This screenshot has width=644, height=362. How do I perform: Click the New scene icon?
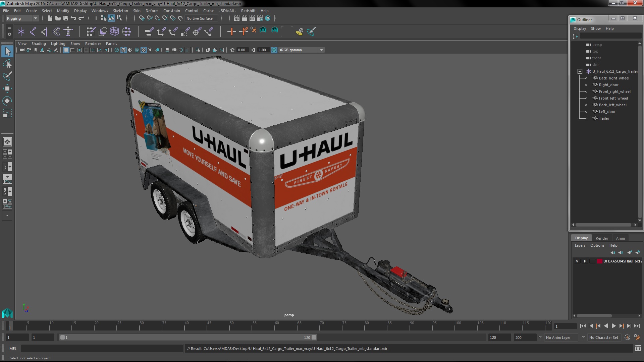pos(50,18)
